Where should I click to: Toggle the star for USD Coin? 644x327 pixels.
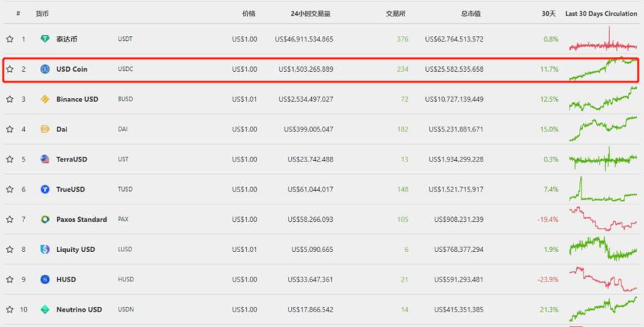coord(10,69)
